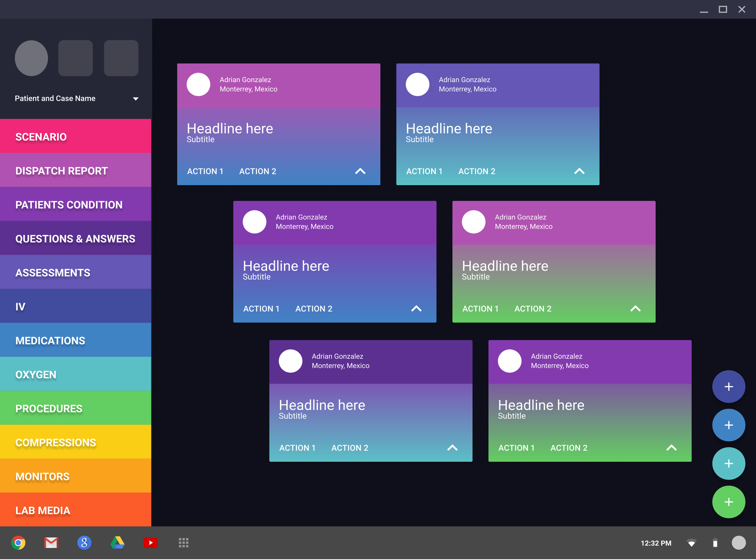Open Gmail from the taskbar
This screenshot has width=756, height=559.
click(51, 543)
